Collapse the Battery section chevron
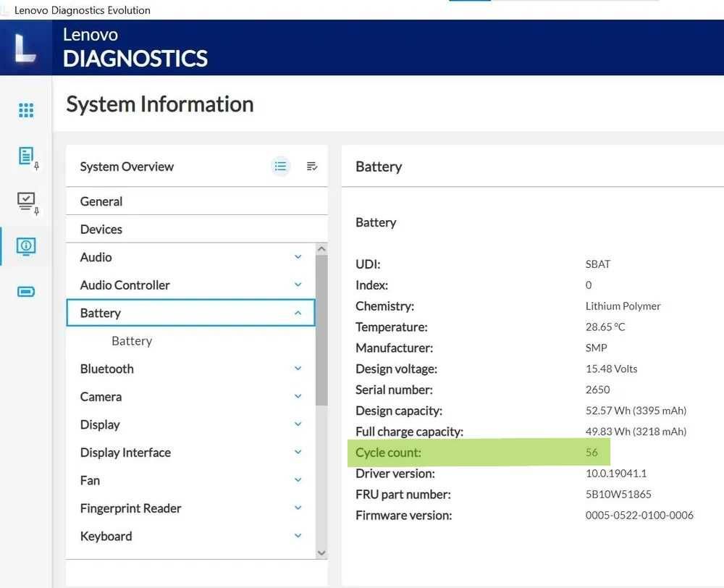This screenshot has width=724, height=588. [298, 313]
